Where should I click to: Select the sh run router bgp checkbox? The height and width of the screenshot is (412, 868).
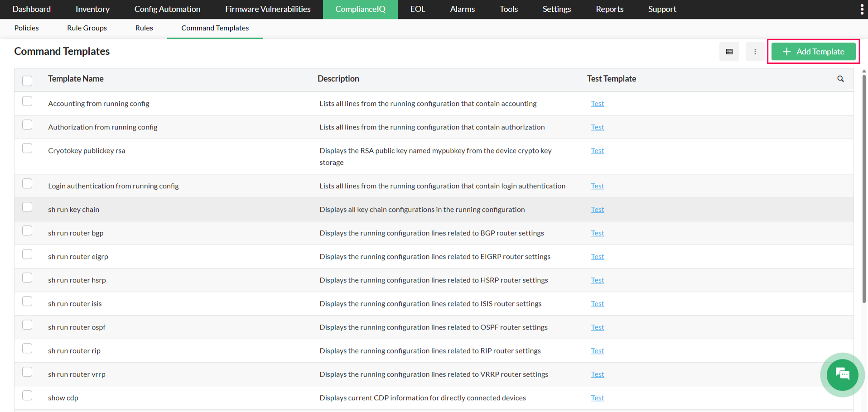click(27, 230)
